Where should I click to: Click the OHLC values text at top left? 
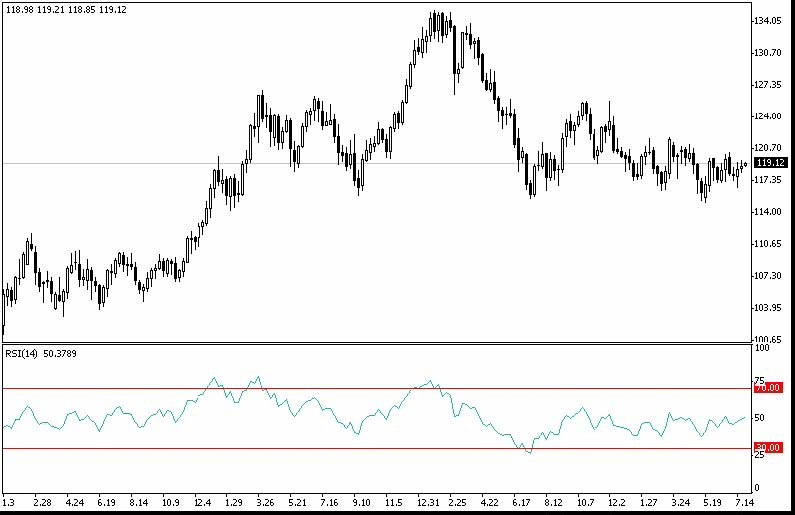(x=55, y=7)
